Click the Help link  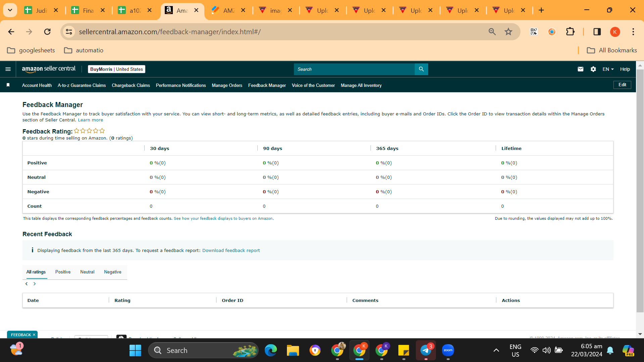click(625, 69)
